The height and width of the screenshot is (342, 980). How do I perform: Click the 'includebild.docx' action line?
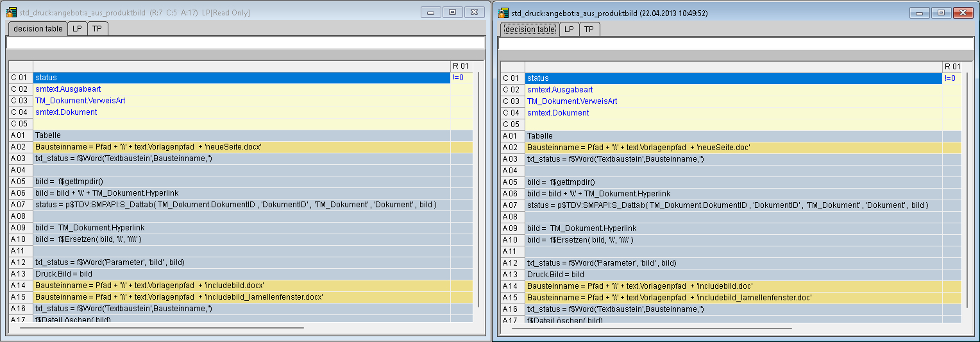pos(242,286)
